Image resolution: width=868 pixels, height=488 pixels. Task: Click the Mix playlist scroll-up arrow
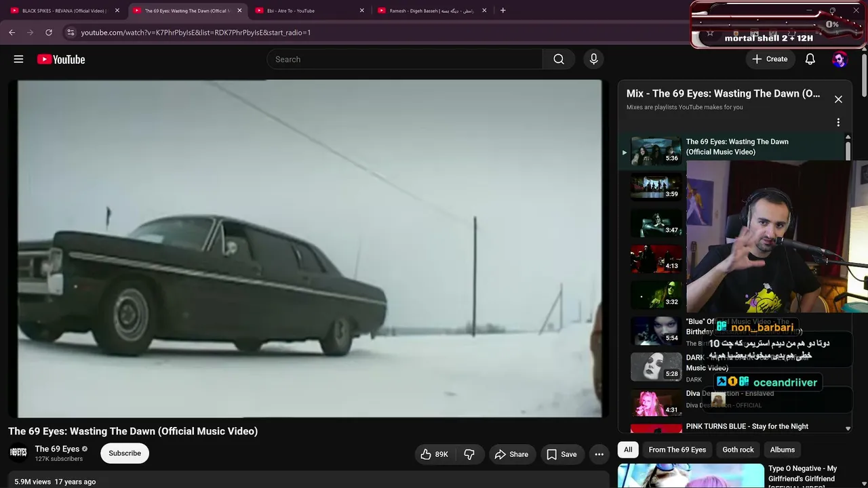click(848, 138)
